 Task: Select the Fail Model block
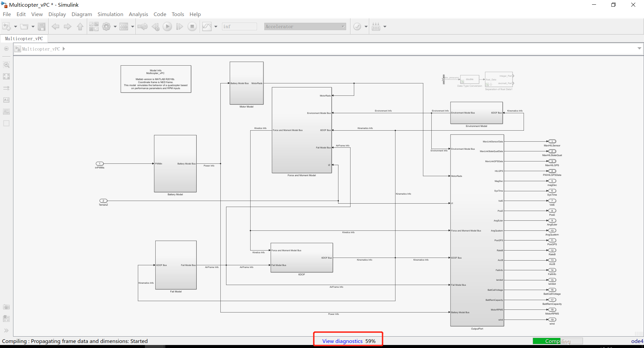pos(176,265)
